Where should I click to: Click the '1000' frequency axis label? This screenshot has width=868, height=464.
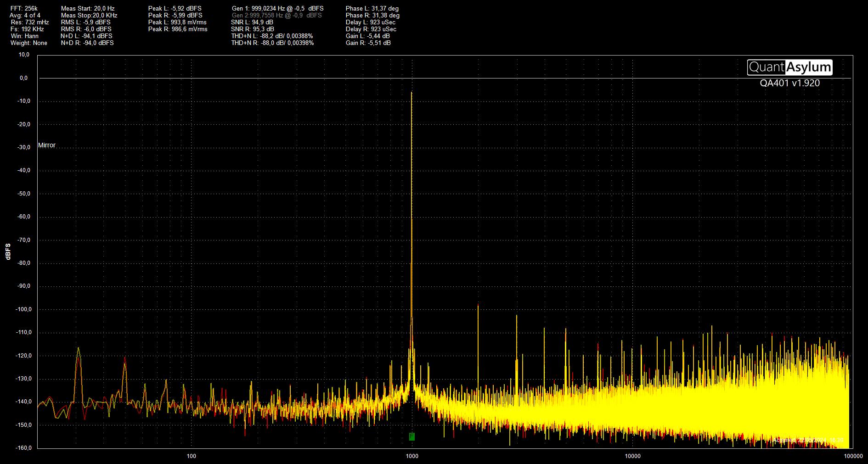(412, 456)
